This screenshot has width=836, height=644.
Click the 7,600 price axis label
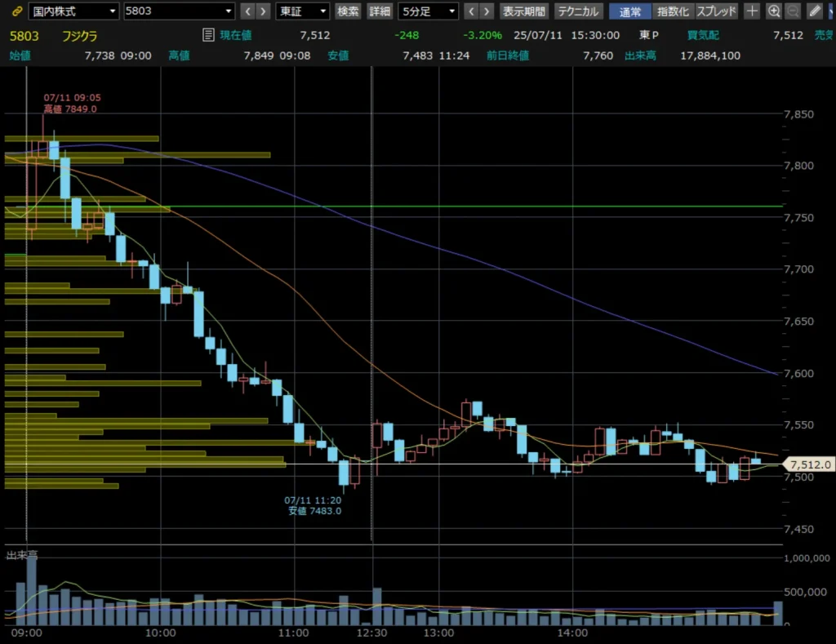point(798,373)
